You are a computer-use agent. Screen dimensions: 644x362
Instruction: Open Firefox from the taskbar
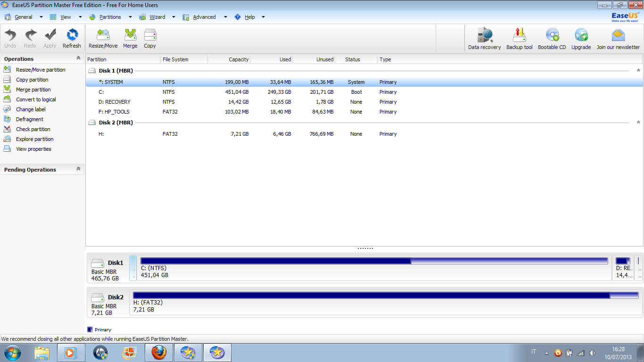(159, 353)
